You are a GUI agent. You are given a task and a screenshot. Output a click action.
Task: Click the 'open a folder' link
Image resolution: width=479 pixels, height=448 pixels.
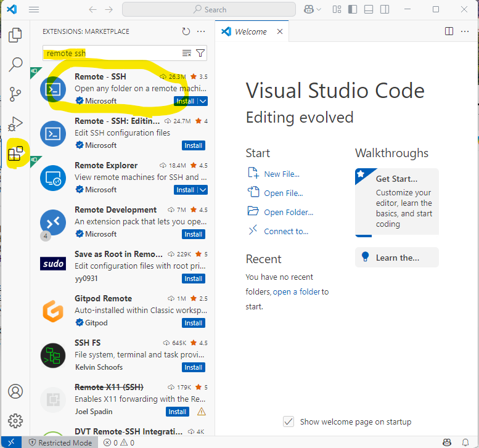click(x=297, y=292)
